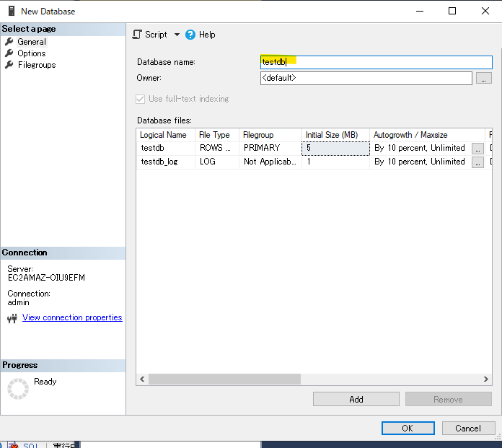The width and height of the screenshot is (502, 448).
Task: Click testdb_log autogrowth By 10 percent cell
Action: pos(420,162)
